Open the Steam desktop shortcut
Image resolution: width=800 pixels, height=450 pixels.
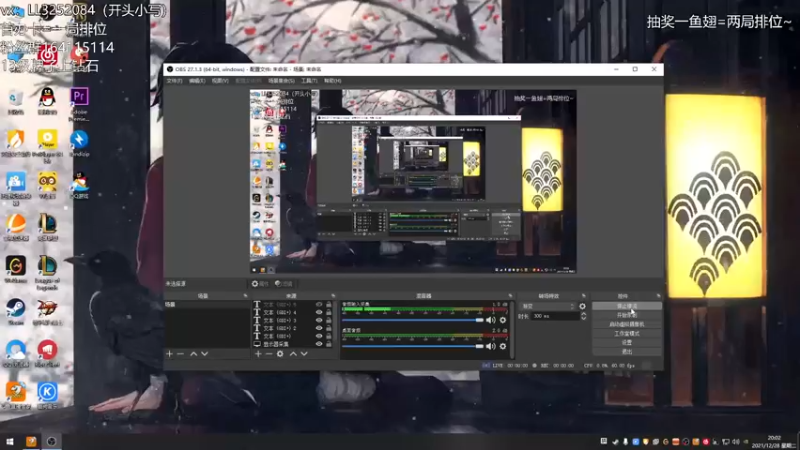[16, 312]
